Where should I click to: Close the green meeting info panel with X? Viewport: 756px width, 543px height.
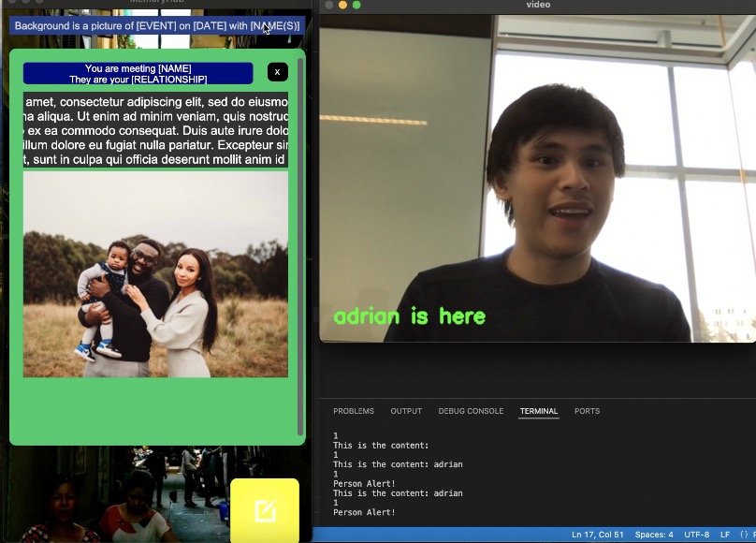[277, 72]
